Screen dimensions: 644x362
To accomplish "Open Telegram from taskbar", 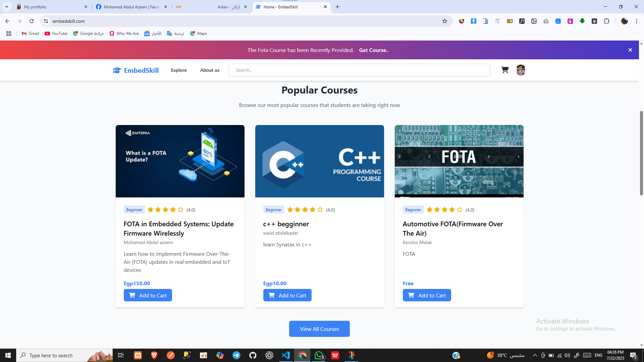I will 236,355.
